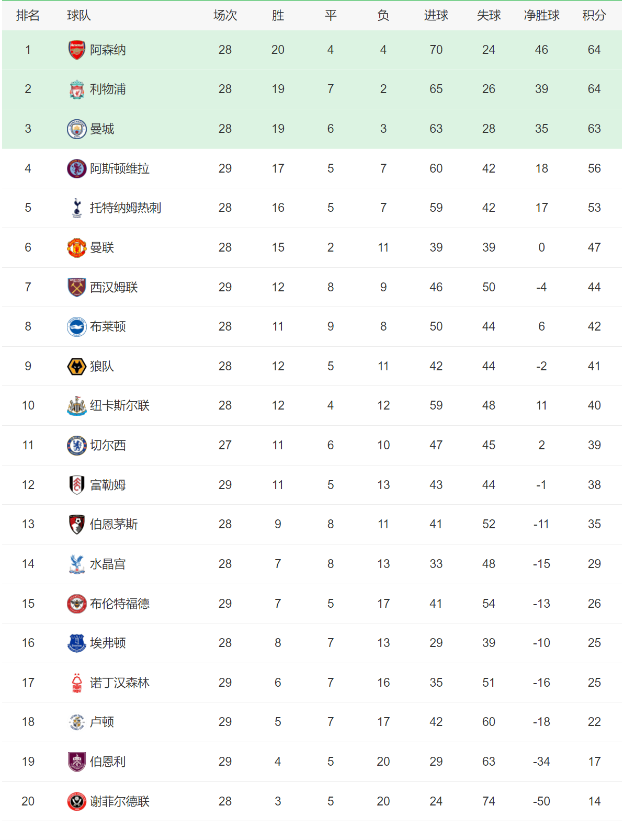This screenshot has height=840, width=623.
Task: Click the Sheffield United crest icon
Action: [x=77, y=802]
